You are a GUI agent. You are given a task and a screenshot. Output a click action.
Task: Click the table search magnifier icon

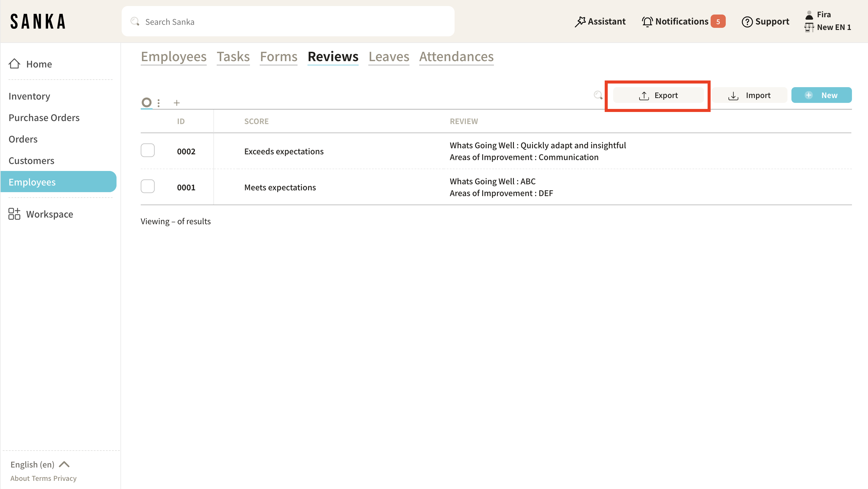click(598, 95)
